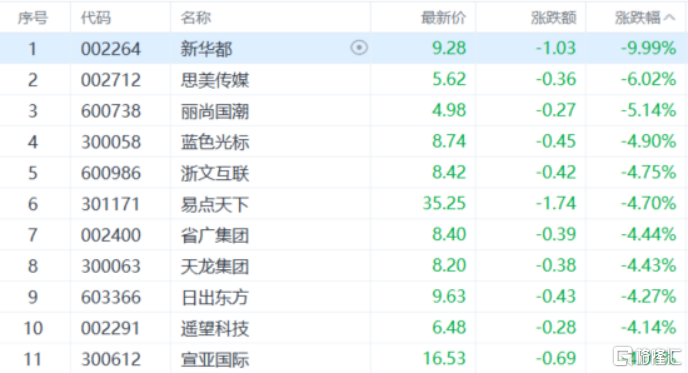This screenshot has height=373, width=688.
Task: Select stock code 300058
Action: click(x=111, y=142)
